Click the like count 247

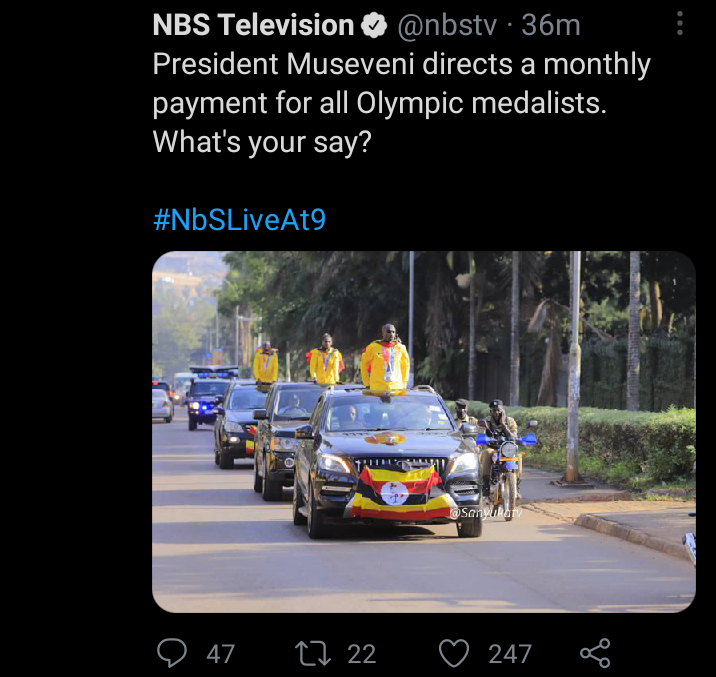510,654
